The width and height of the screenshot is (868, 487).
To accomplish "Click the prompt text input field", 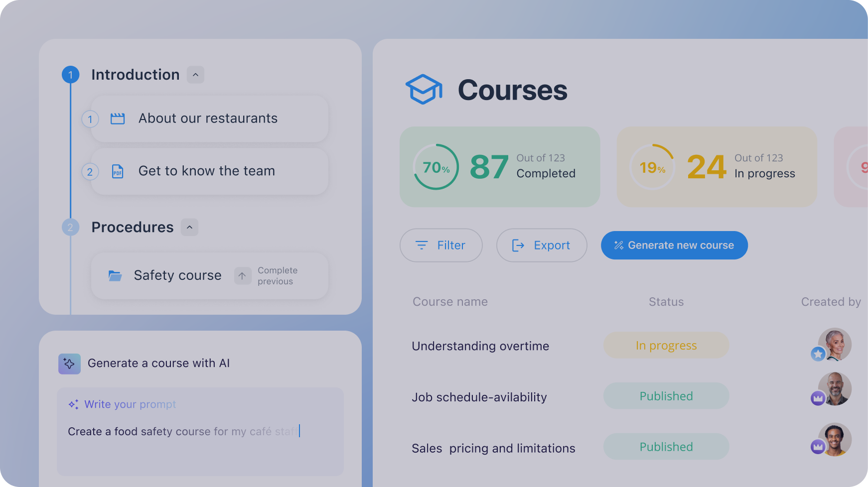I will click(200, 431).
